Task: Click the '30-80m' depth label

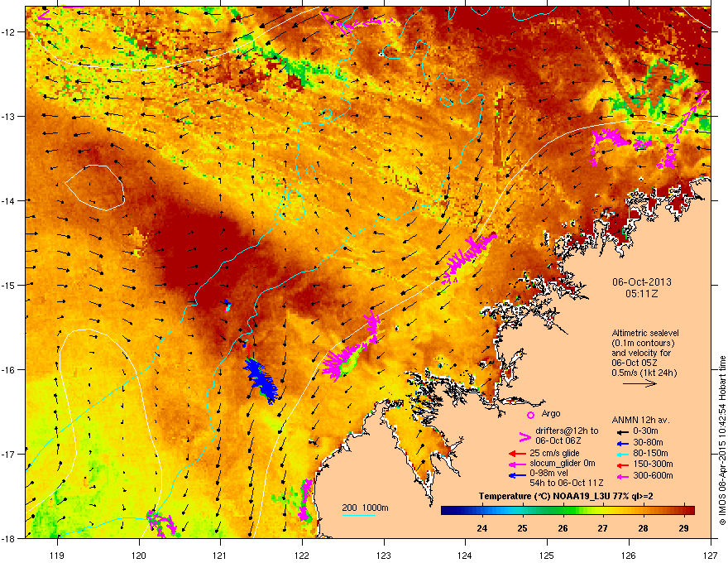Action: coord(648,443)
